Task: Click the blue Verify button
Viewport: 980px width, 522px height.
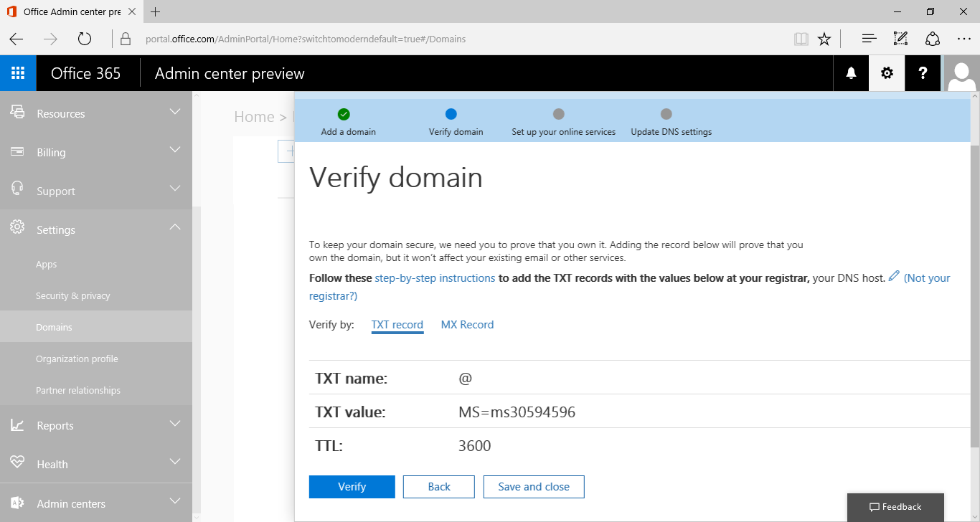Action: point(352,487)
